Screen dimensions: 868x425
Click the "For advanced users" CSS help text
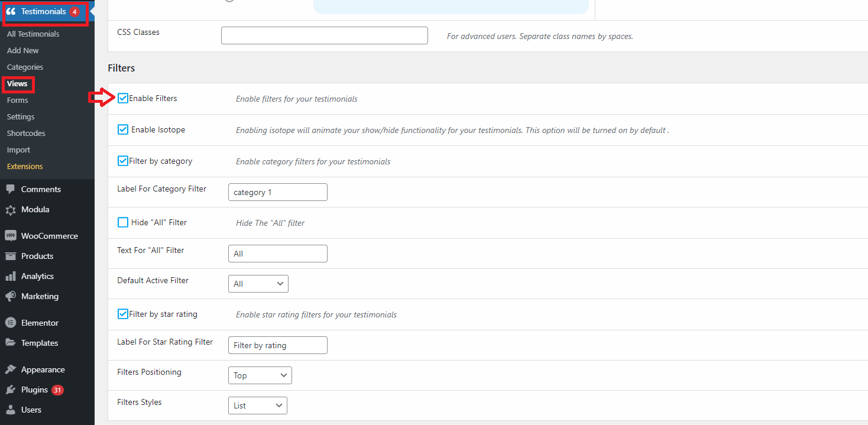[540, 36]
